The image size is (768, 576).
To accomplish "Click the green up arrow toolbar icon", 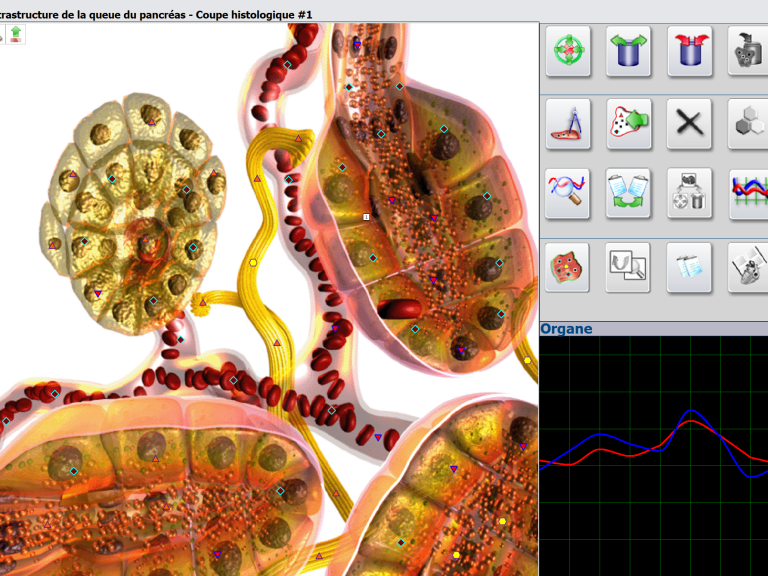I will pyautogui.click(x=16, y=34).
